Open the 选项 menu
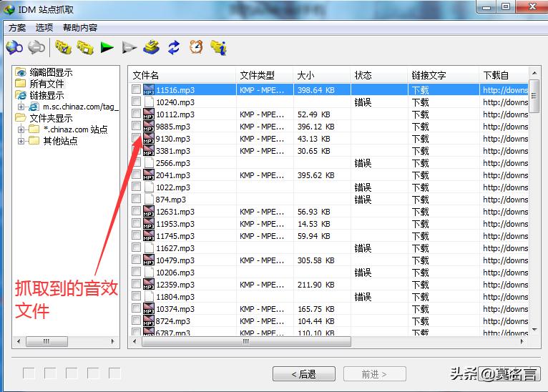Screen dimensions: 548x392 coord(44,28)
